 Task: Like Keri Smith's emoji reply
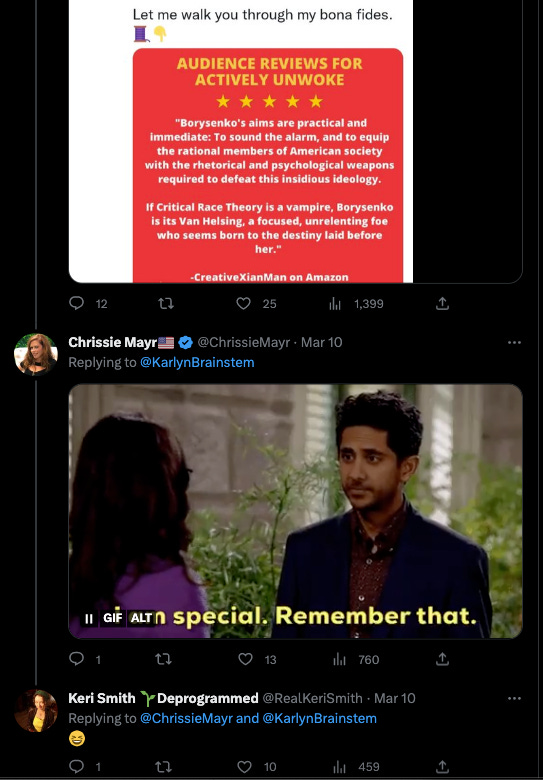[x=244, y=767]
